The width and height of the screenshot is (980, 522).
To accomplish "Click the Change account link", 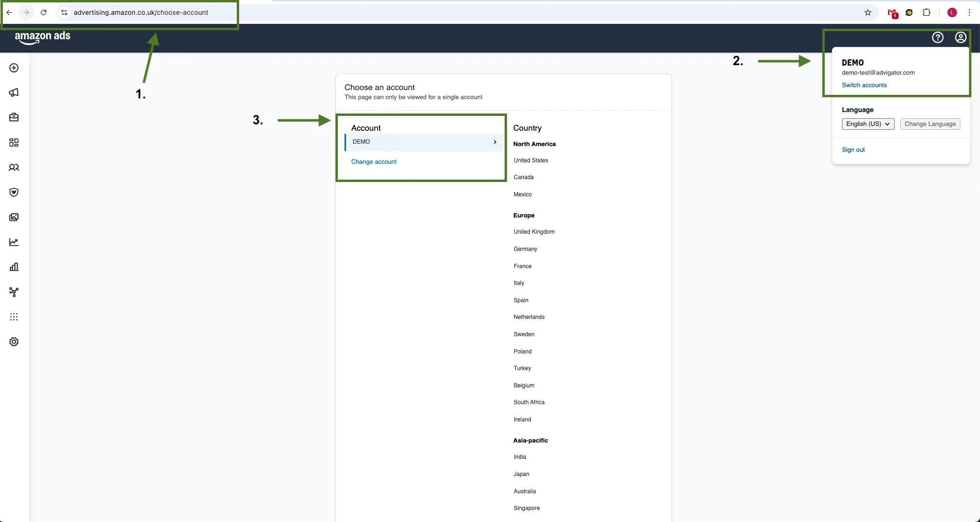I will pos(374,162).
